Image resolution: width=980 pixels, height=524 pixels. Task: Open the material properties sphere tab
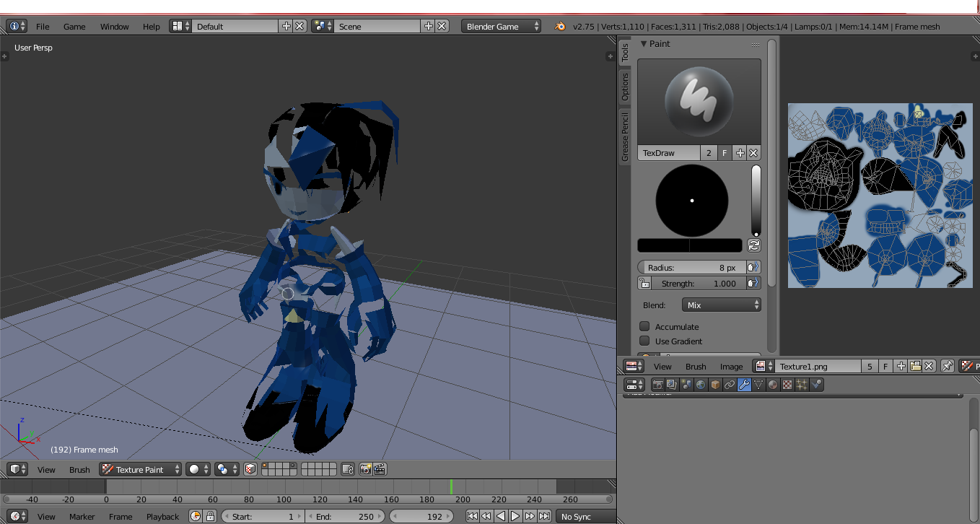pos(773,385)
